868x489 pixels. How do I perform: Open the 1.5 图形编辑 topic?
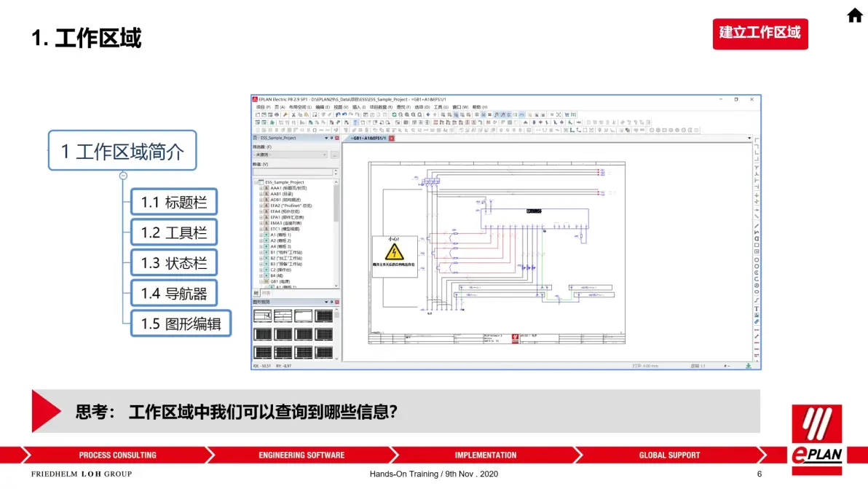click(181, 324)
